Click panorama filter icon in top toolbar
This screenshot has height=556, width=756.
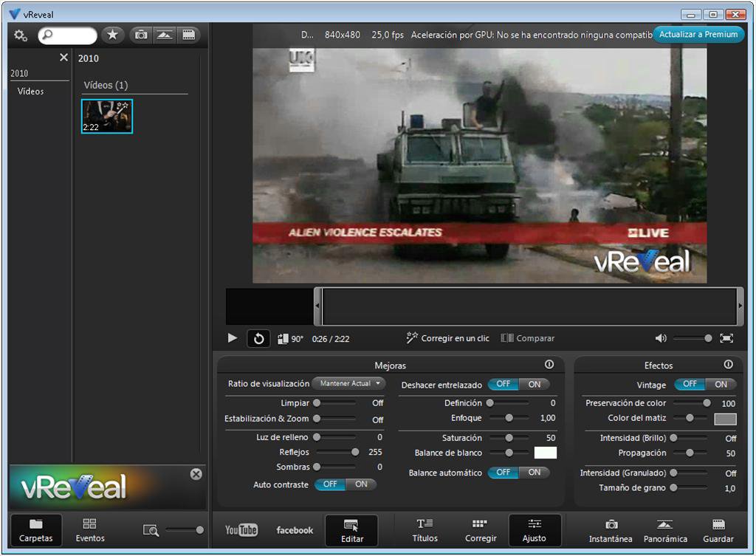pyautogui.click(x=165, y=35)
